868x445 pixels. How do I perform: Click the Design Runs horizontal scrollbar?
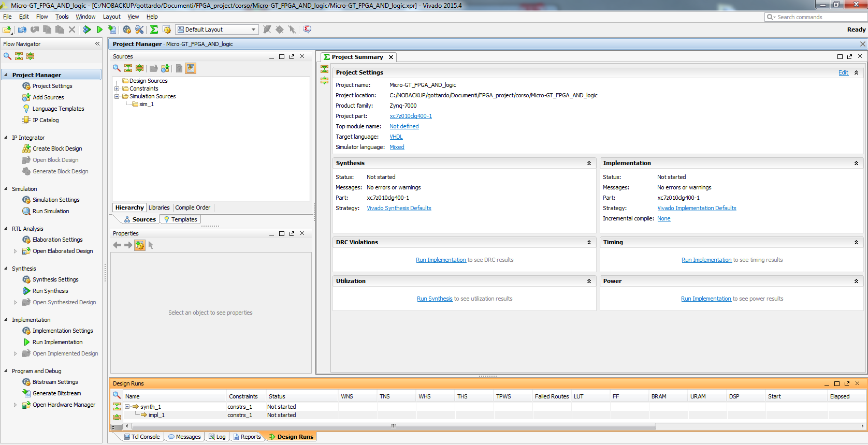394,426
